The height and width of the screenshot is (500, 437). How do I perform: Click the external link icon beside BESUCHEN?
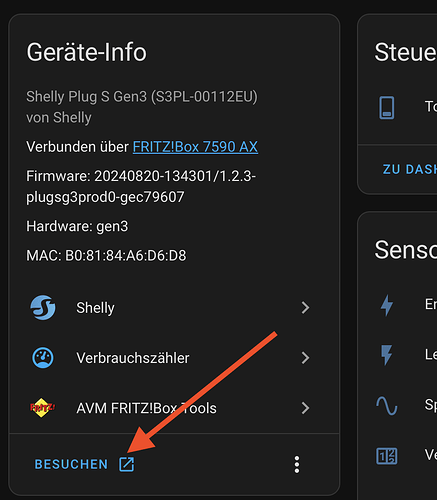127,464
